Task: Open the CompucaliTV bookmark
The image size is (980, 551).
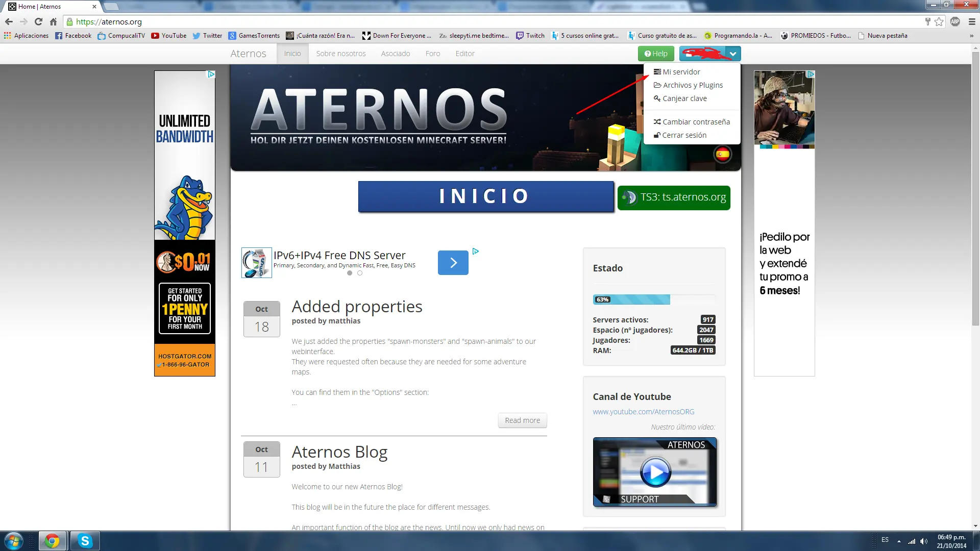Action: (x=121, y=36)
